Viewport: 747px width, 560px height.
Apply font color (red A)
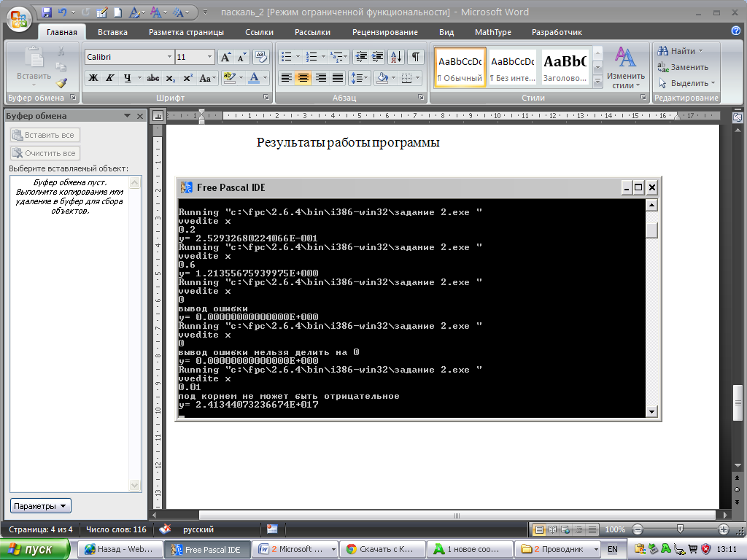(x=254, y=78)
